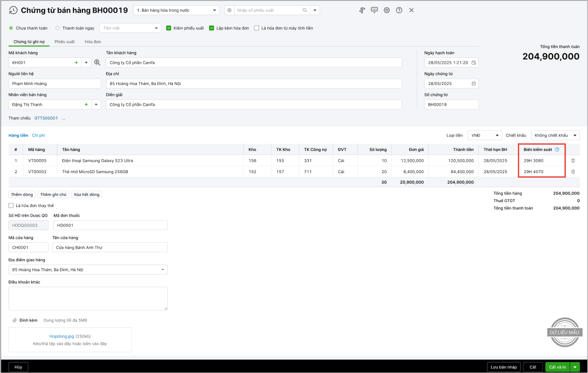
Task: Click info icon beside Biển kiểm soát
Action: click(557, 150)
